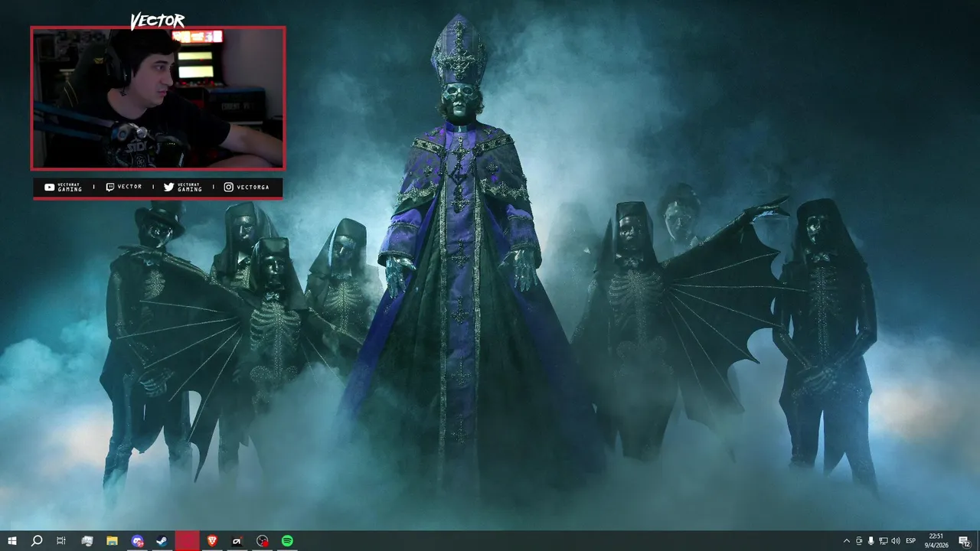Open File Explorer folder icon in taskbar
The width and height of the screenshot is (980, 551).
tap(112, 541)
